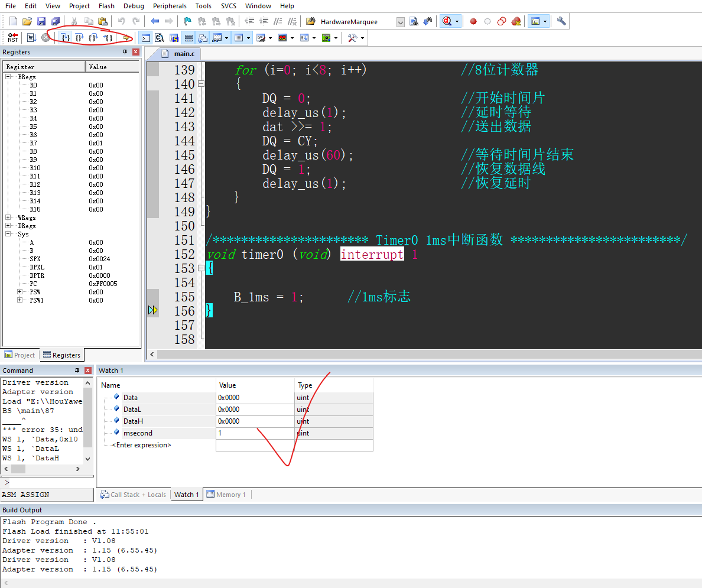Pin the Registers panel
Screen dimensions: 702x588
[125, 52]
